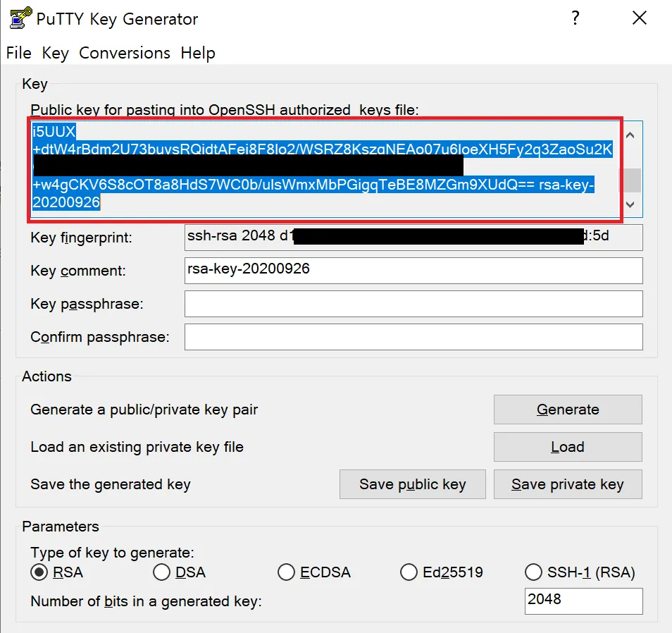
Task: Click Save private key button
Action: click(568, 484)
